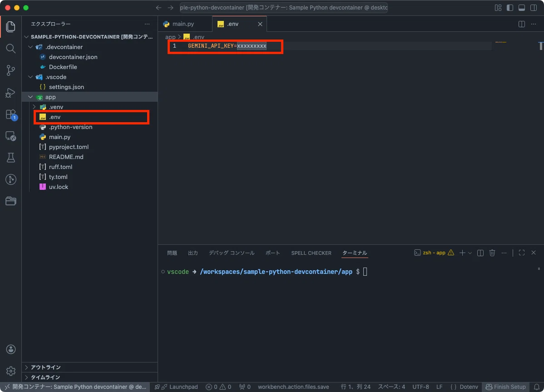The image size is (544, 392).
Task: Close the bottom panel
Action: [534, 253]
